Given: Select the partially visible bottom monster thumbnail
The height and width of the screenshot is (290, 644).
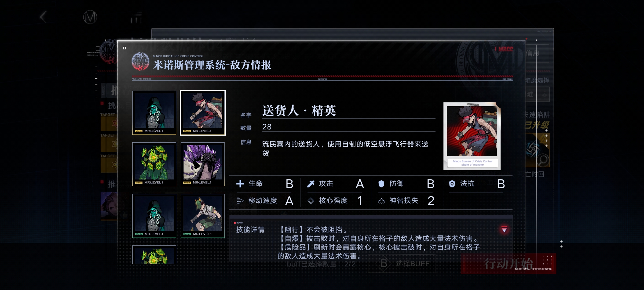Looking at the screenshot, I should point(154,255).
